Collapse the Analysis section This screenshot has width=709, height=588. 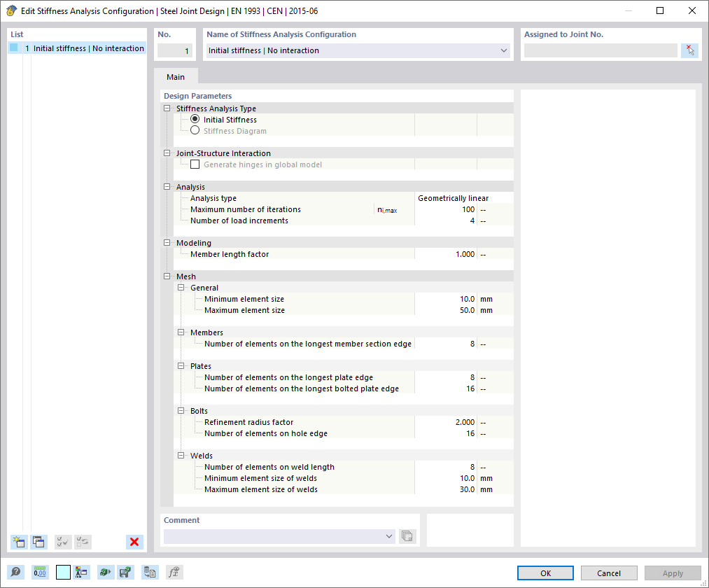click(167, 186)
